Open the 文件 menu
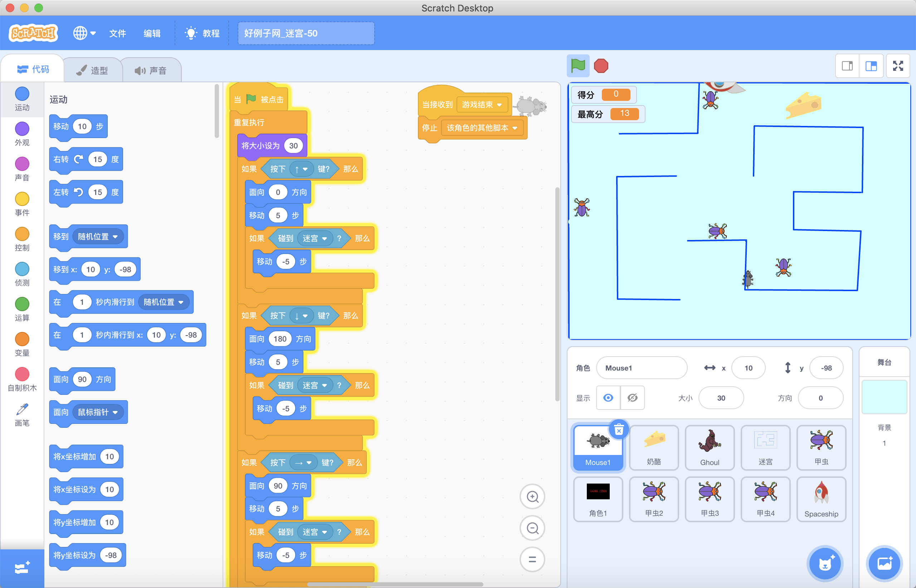Screen dimensions: 916x588 (117, 33)
